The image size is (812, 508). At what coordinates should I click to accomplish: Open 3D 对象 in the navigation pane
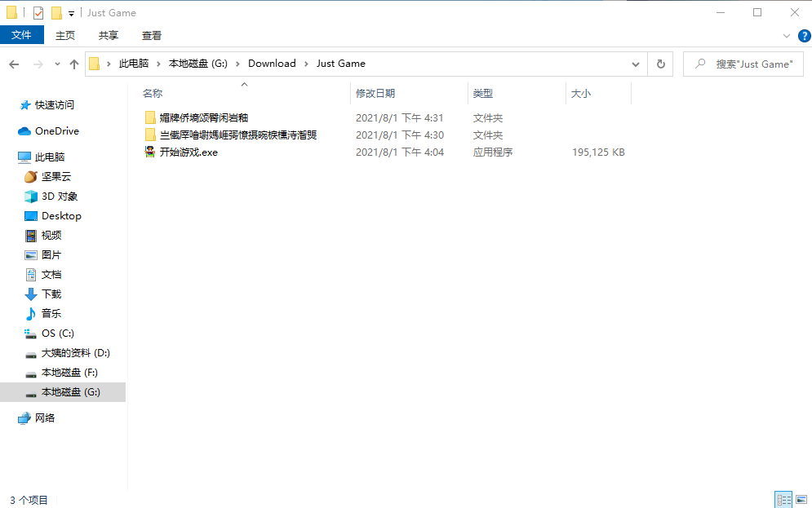[x=60, y=196]
